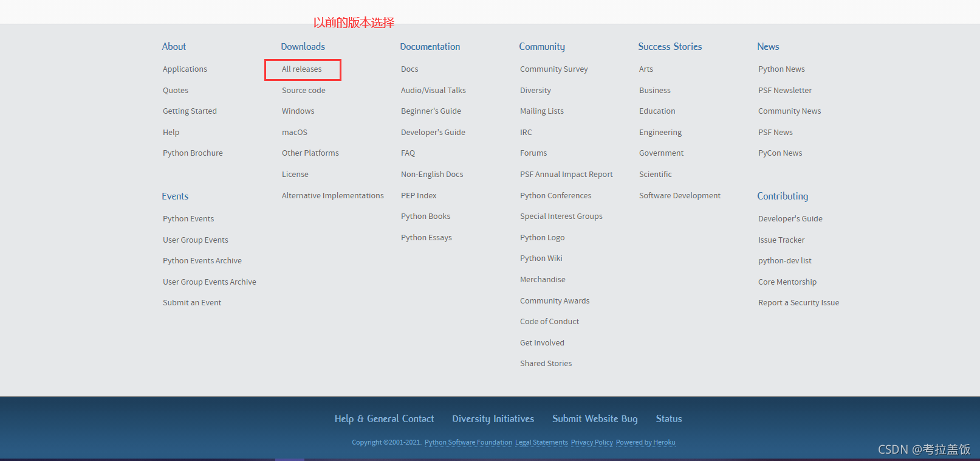The height and width of the screenshot is (461, 980).
Task: Click Submit Website Bug in footer
Action: coord(595,418)
